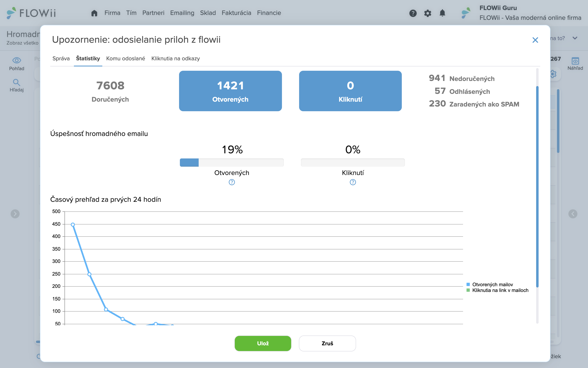Open the Financie menu
The width and height of the screenshot is (588, 368).
269,13
